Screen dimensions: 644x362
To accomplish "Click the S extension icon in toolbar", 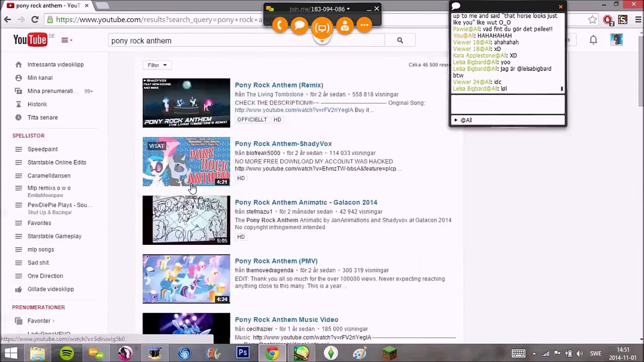I will pos(623,20).
